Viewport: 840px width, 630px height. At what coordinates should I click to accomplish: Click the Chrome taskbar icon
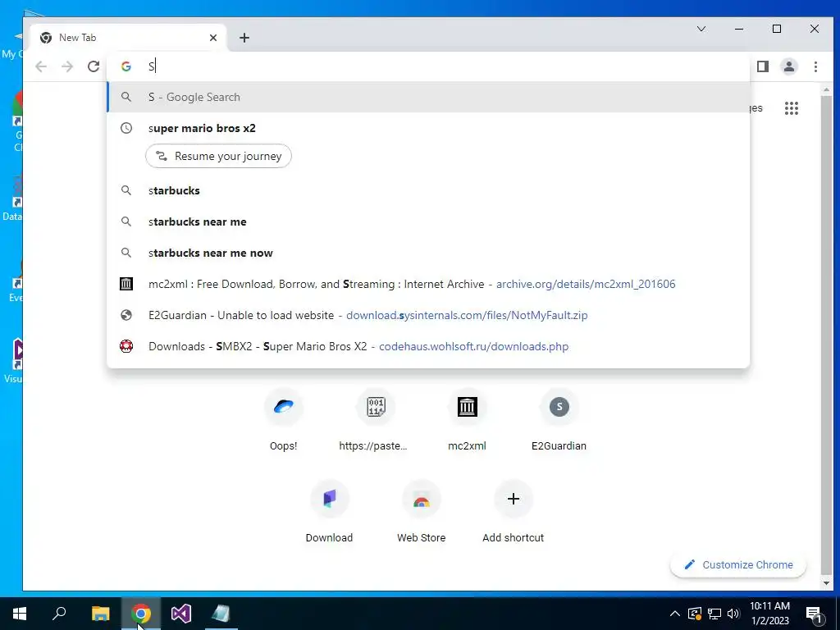(141, 614)
